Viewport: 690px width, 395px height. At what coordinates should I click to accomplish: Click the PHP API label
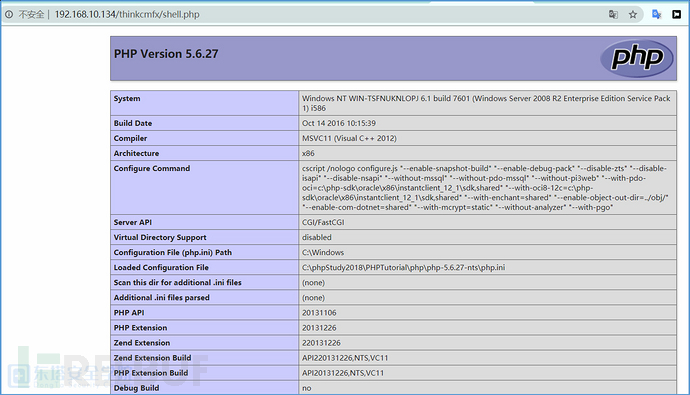[129, 313]
